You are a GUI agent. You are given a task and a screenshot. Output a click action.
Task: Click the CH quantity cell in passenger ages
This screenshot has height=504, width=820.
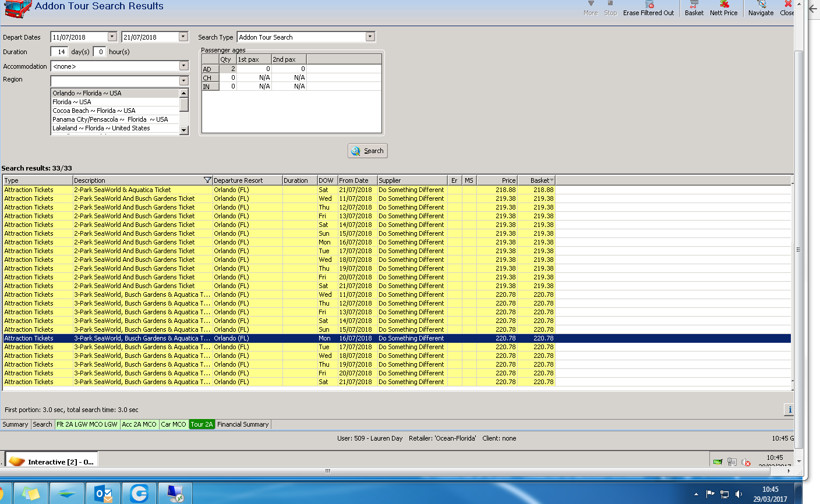pyautogui.click(x=228, y=77)
